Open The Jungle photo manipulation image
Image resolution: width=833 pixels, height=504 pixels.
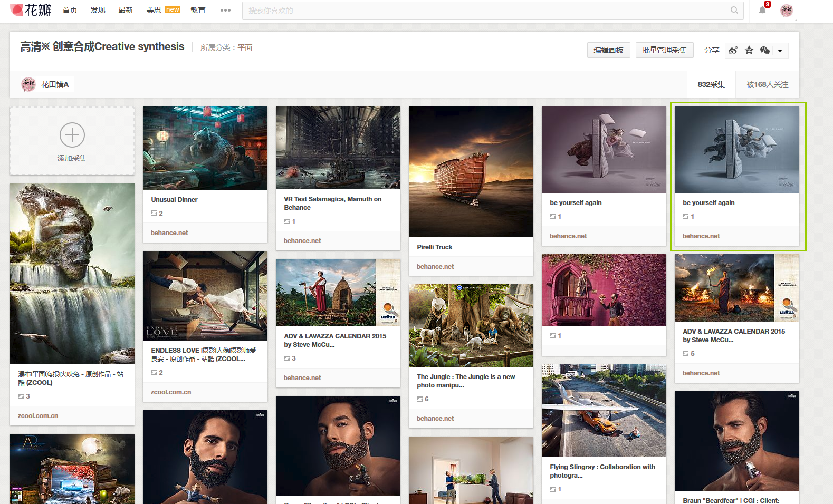(x=471, y=326)
